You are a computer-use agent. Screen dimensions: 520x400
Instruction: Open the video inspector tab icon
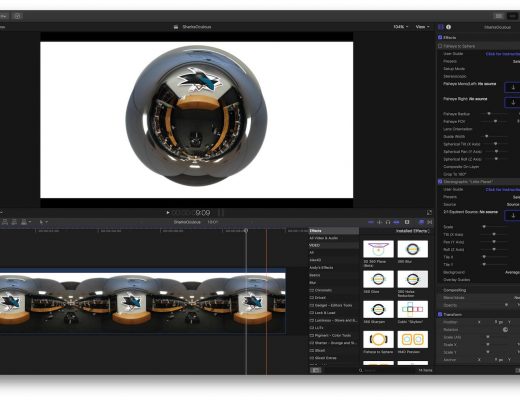click(x=441, y=27)
